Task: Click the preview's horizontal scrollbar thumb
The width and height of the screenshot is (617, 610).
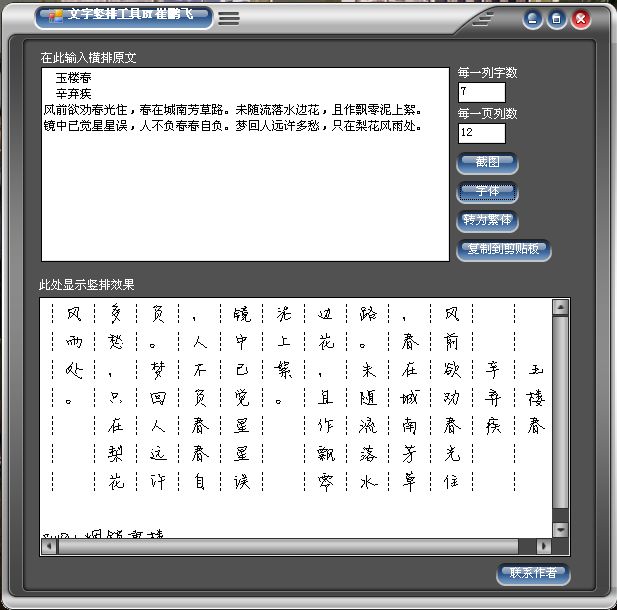Action: tap(290, 546)
